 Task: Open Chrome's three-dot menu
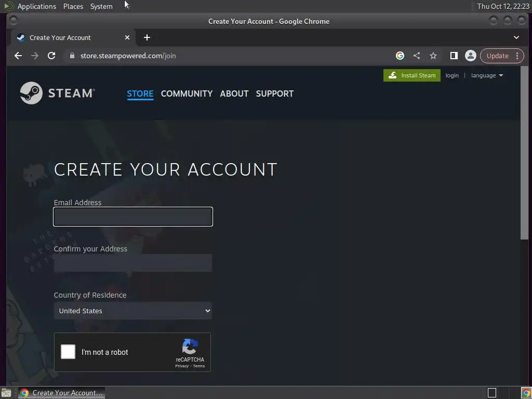tap(517, 56)
